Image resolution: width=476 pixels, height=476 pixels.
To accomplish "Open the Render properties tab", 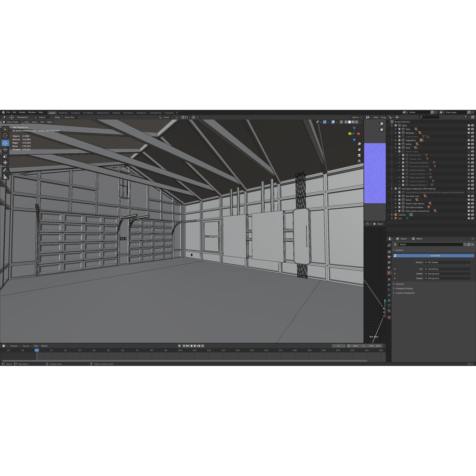I will click(389, 252).
